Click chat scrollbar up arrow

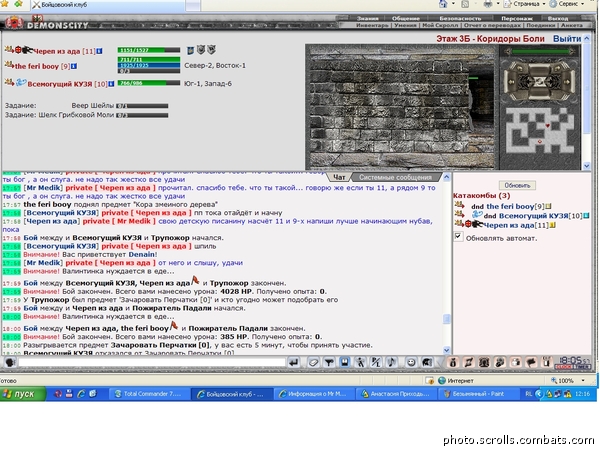point(447,177)
